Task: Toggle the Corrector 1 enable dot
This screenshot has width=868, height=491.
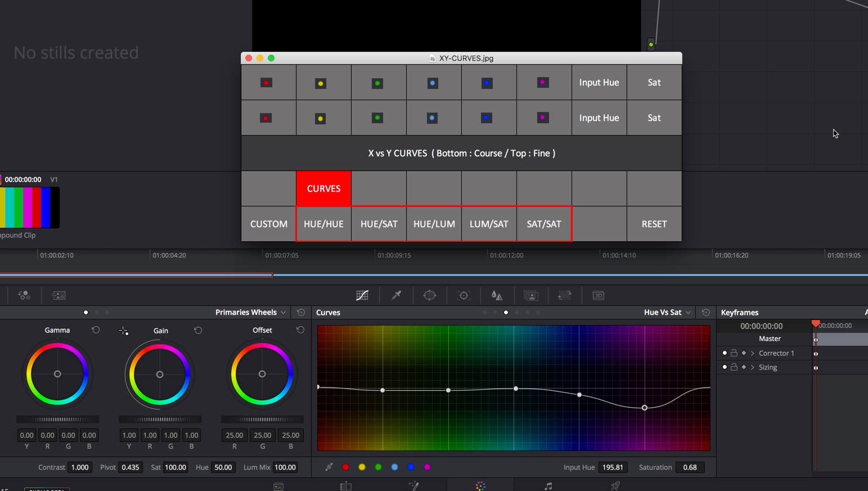Action: (724, 353)
